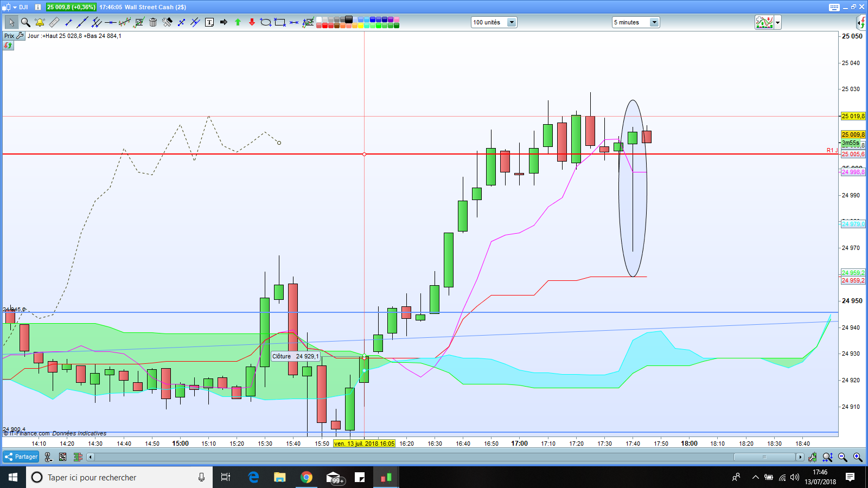Select the long trend line tool
868x488 pixels.
(82, 22)
